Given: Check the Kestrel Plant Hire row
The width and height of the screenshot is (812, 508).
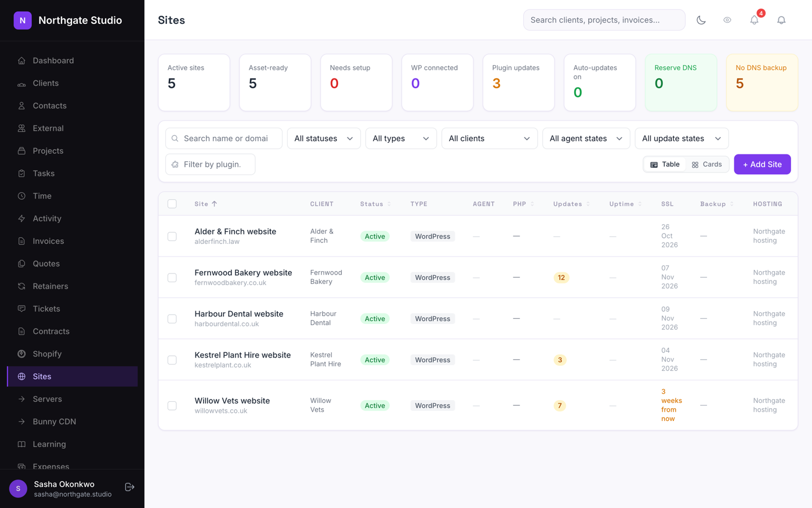Looking at the screenshot, I should 172,360.
